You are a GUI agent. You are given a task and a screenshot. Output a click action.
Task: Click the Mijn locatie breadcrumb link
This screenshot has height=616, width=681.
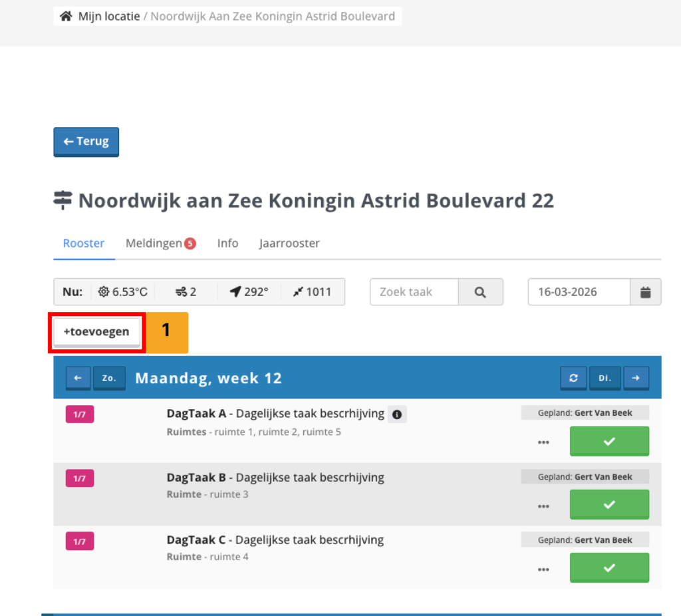point(109,17)
